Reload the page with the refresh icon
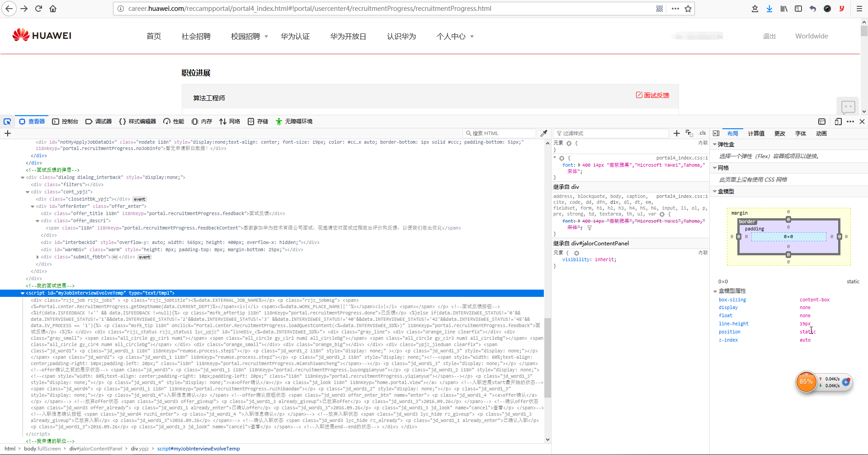The height and width of the screenshot is (455, 868). point(38,9)
